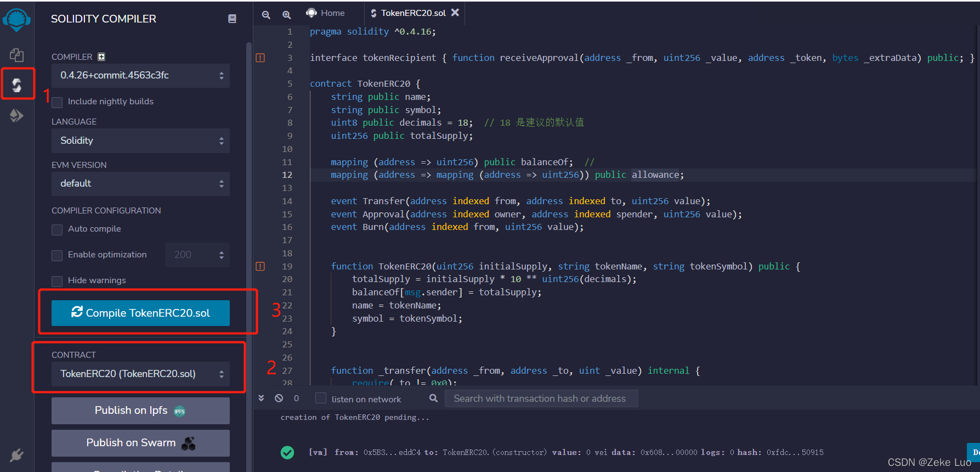This screenshot has height=472, width=980.
Task: Click the warning marker on line 3
Action: [260, 58]
